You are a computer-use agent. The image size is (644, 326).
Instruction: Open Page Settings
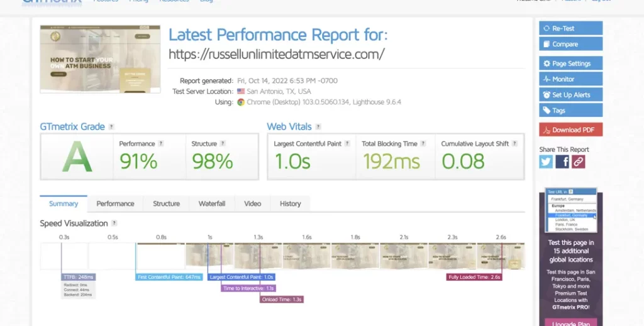tap(571, 63)
